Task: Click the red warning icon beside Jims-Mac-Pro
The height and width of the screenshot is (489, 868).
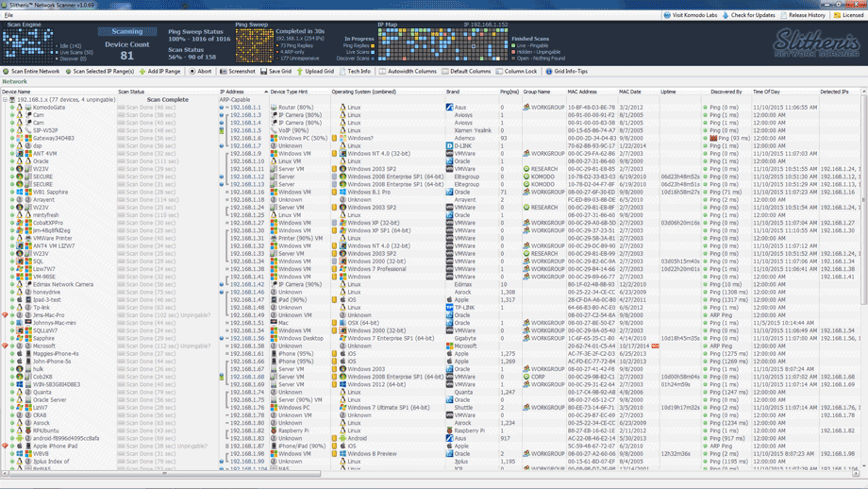Action: [5, 315]
